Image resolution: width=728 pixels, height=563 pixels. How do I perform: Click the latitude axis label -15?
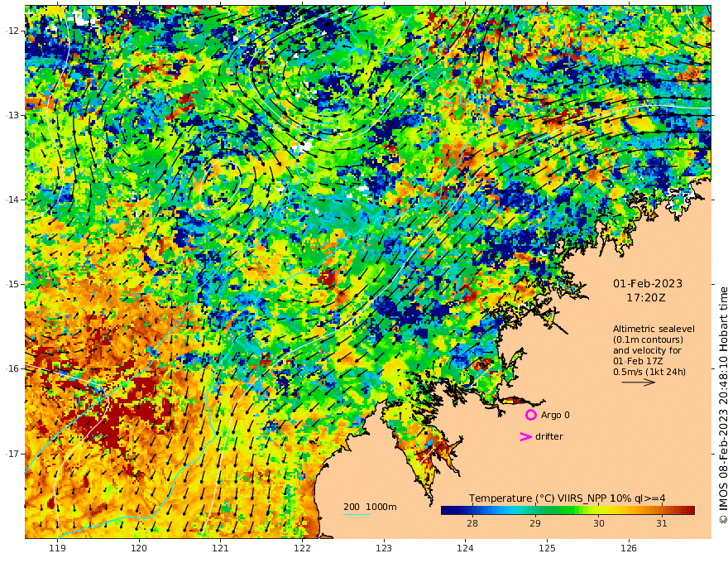(x=12, y=284)
